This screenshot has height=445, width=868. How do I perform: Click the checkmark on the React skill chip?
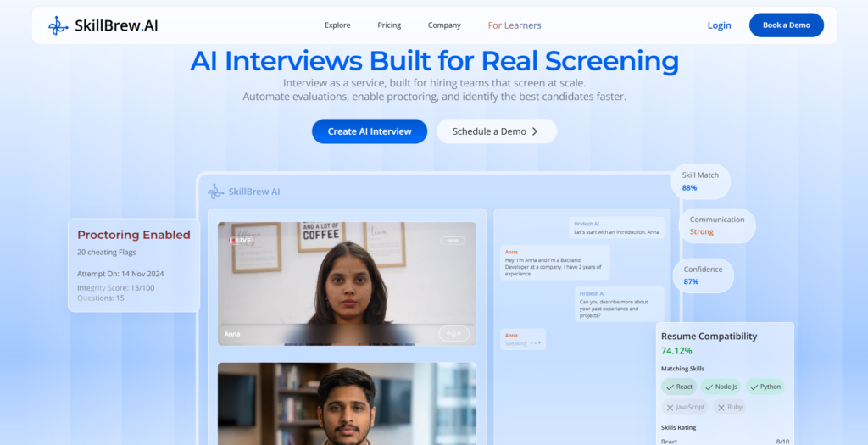tap(670, 387)
